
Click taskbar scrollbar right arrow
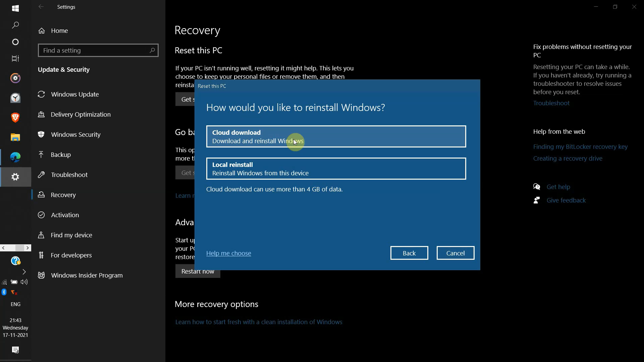(28, 248)
